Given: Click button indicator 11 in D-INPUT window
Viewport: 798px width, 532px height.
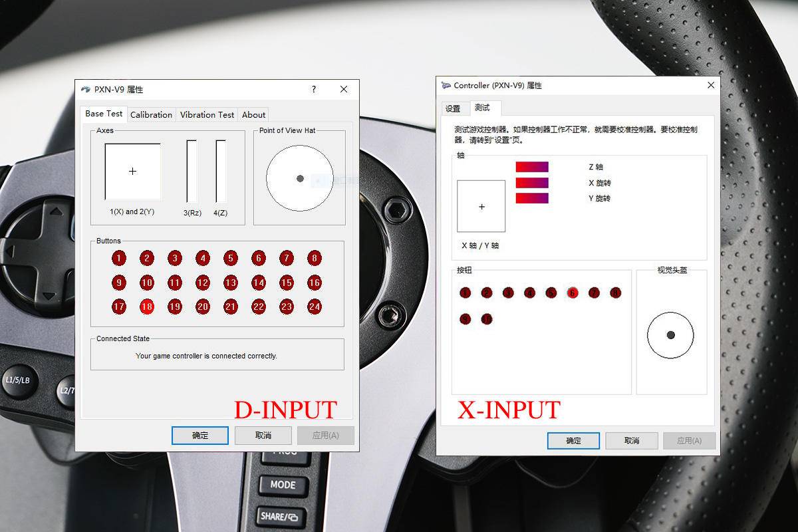Looking at the screenshot, I should pyautogui.click(x=175, y=283).
